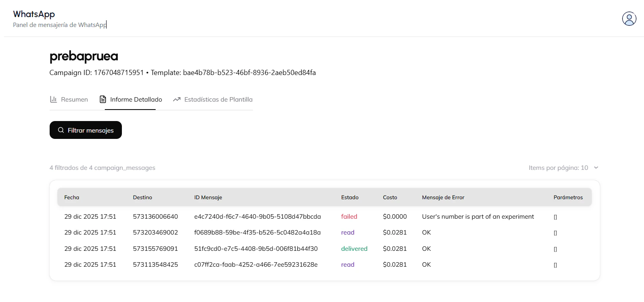Click read status for 573203469002
Screen dimensions: 644x302
pos(348,233)
